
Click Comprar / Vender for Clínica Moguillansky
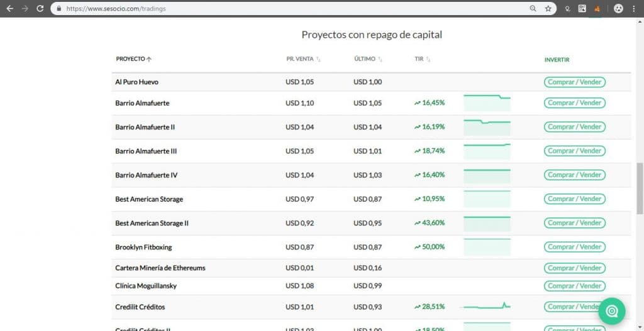pos(575,286)
